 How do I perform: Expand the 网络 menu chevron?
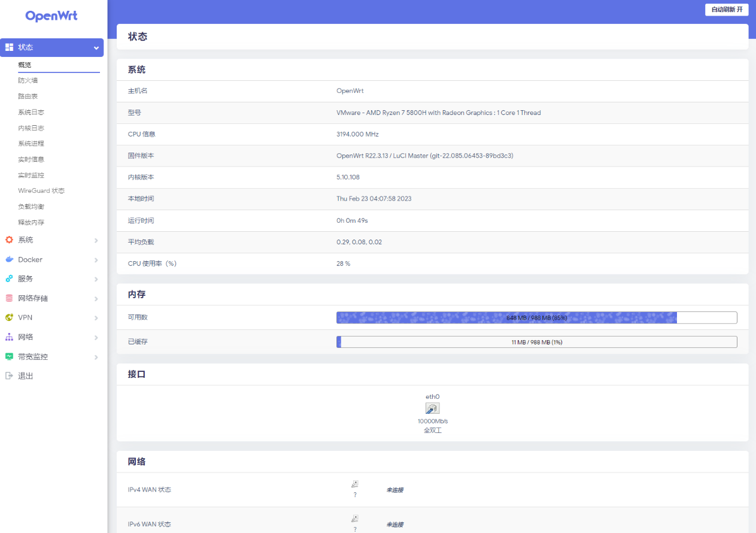click(96, 338)
